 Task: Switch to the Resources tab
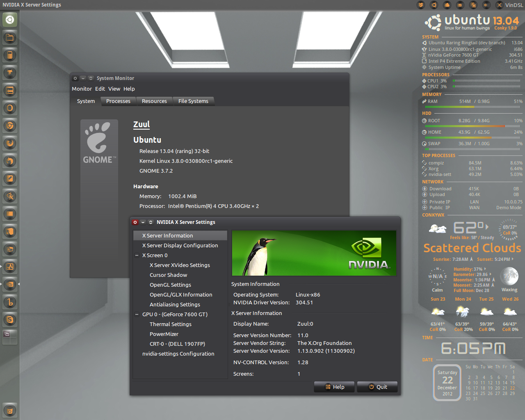(154, 101)
